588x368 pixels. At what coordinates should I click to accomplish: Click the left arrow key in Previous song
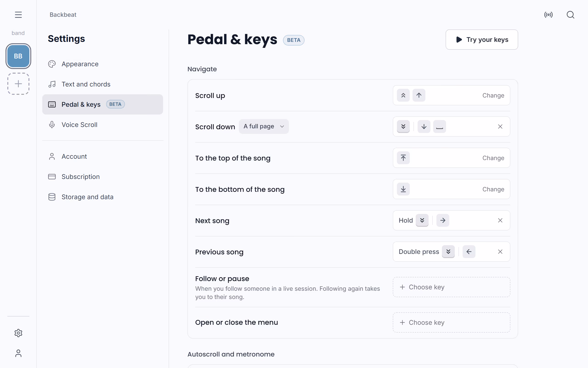[469, 252]
